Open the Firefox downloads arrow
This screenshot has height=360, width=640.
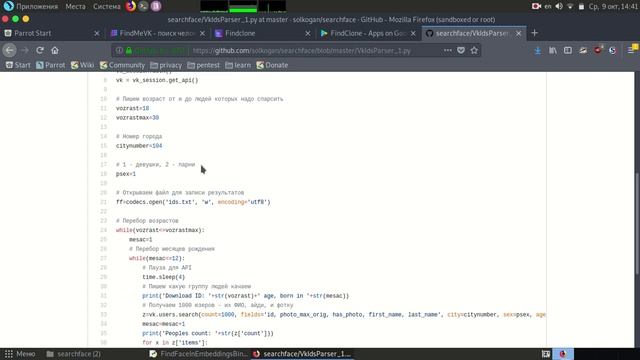click(x=538, y=50)
